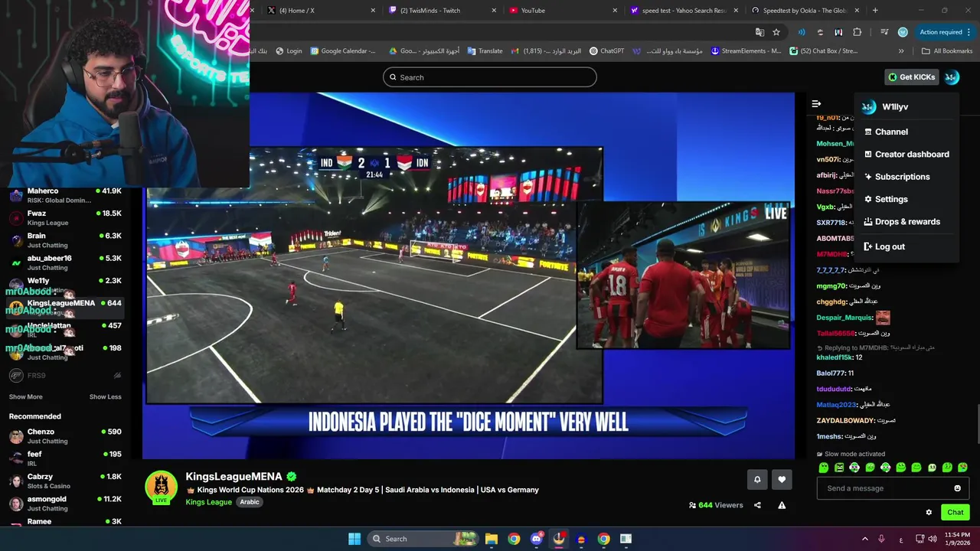The height and width of the screenshot is (551, 980).
Task: Click the heart follow button
Action: click(x=782, y=480)
